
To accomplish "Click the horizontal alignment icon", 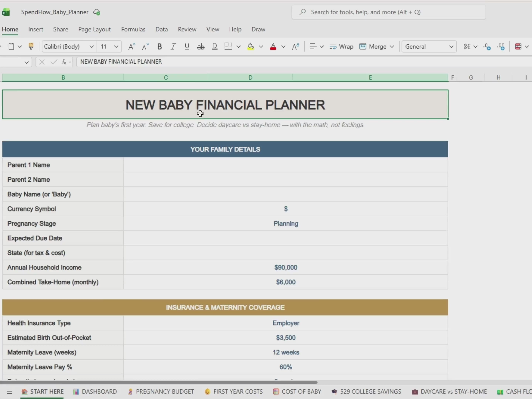I will 313,46.
